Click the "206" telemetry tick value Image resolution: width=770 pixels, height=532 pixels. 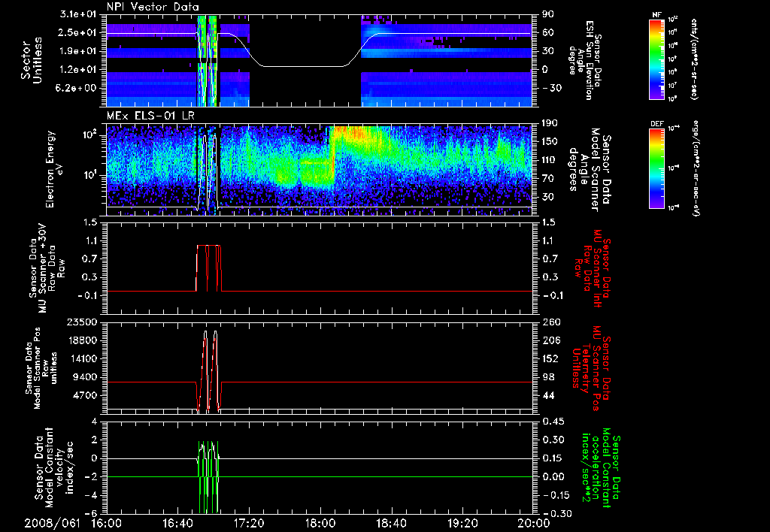click(550, 340)
